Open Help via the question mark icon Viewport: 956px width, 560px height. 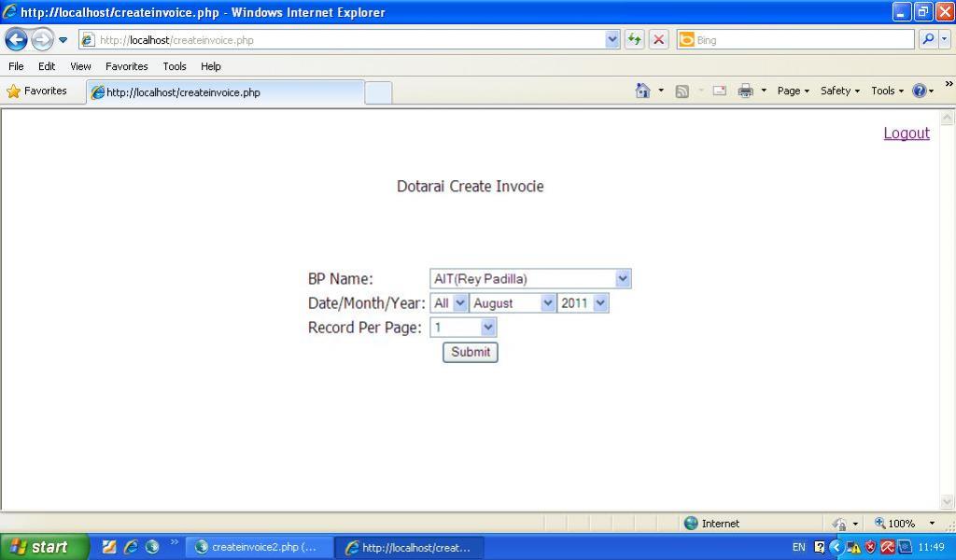point(920,91)
